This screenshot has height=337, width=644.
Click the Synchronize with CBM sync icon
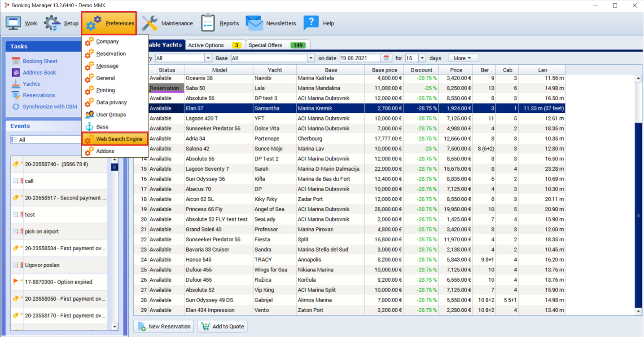point(16,106)
